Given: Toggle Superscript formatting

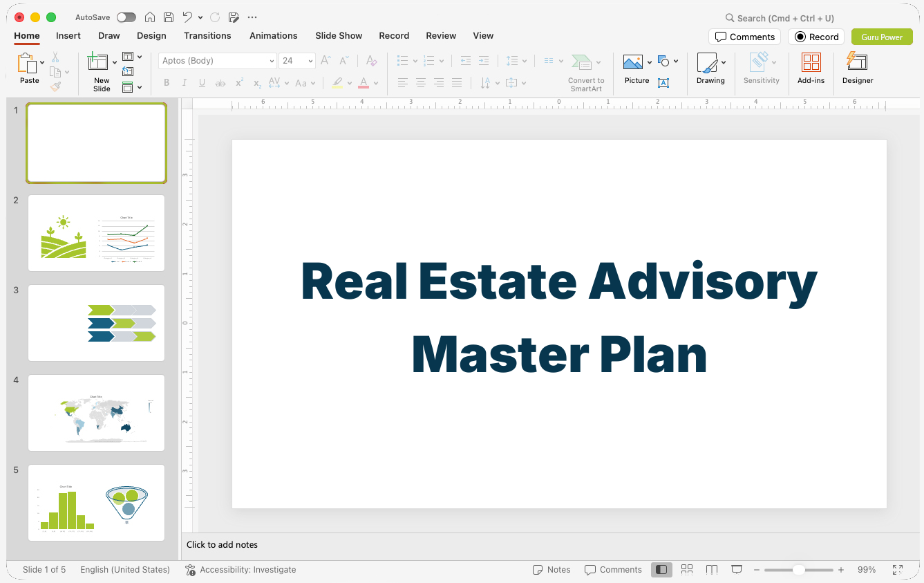Looking at the screenshot, I should pos(239,83).
